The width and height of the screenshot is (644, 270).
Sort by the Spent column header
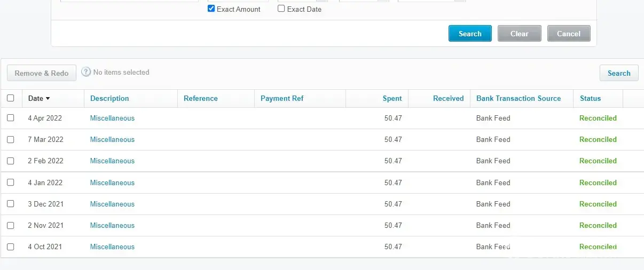pos(392,98)
